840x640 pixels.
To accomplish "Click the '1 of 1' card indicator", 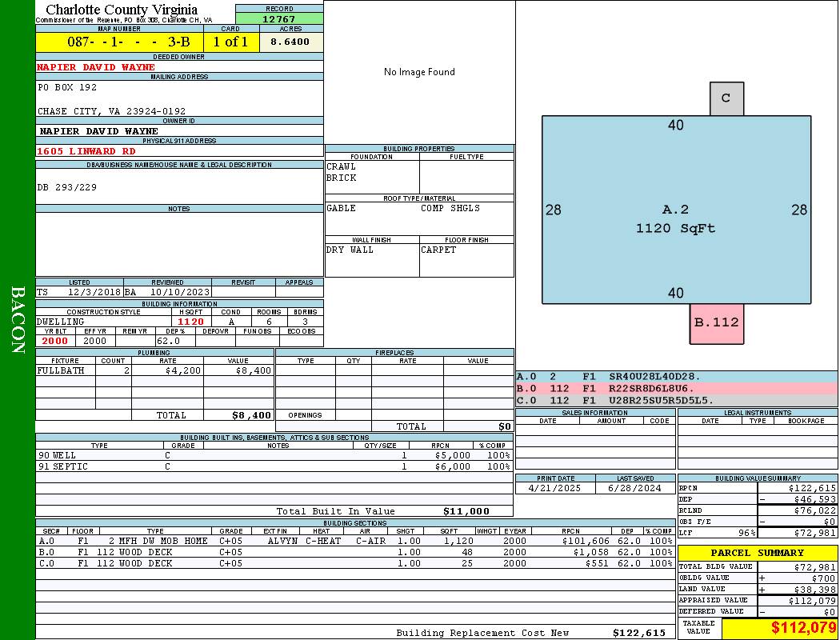I will [230, 42].
